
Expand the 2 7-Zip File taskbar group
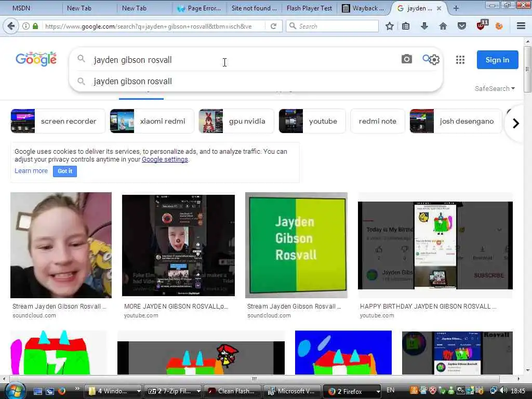pyautogui.click(x=198, y=391)
